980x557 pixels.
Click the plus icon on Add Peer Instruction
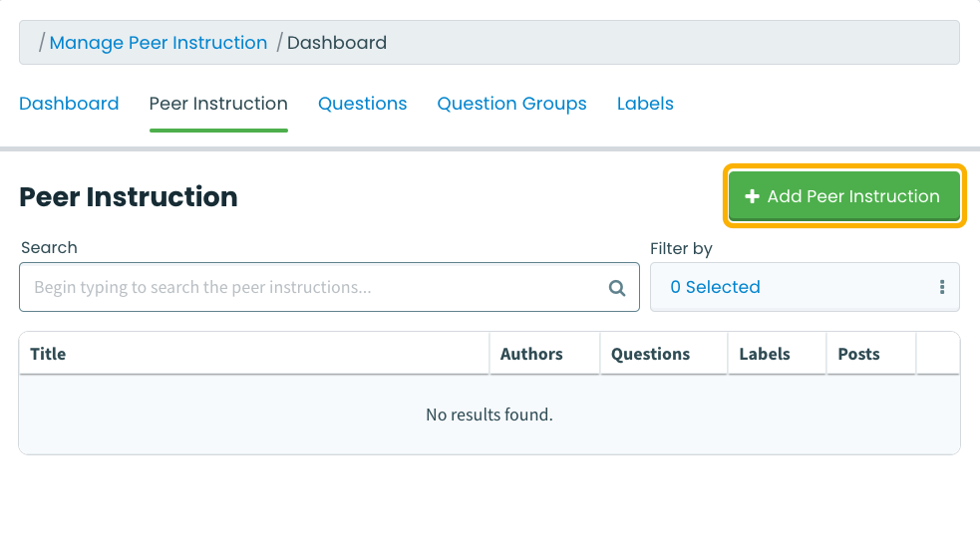pyautogui.click(x=752, y=196)
